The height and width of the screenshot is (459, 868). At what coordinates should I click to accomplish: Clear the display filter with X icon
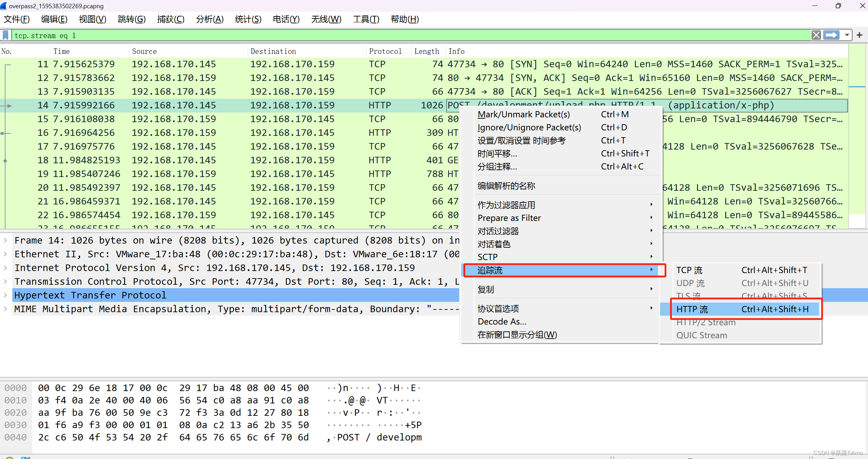816,35
